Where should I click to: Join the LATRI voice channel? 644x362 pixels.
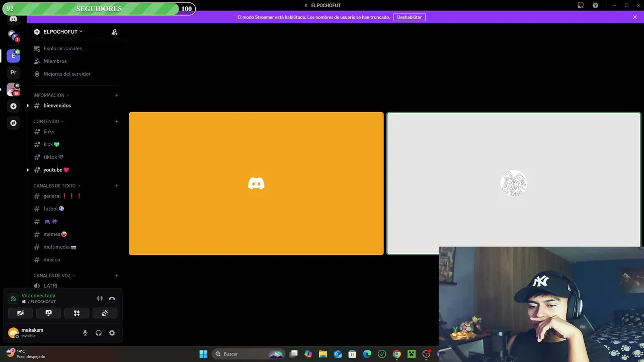click(75, 286)
